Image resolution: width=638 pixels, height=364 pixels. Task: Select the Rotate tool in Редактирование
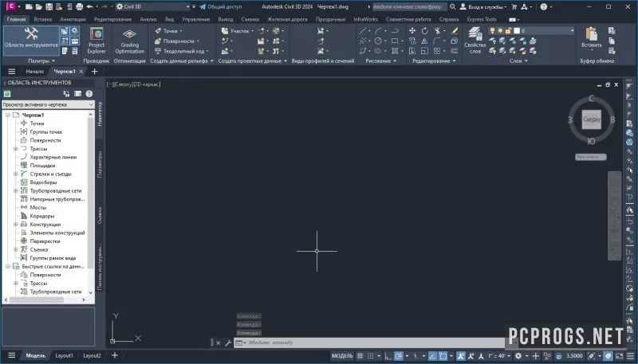[425, 31]
